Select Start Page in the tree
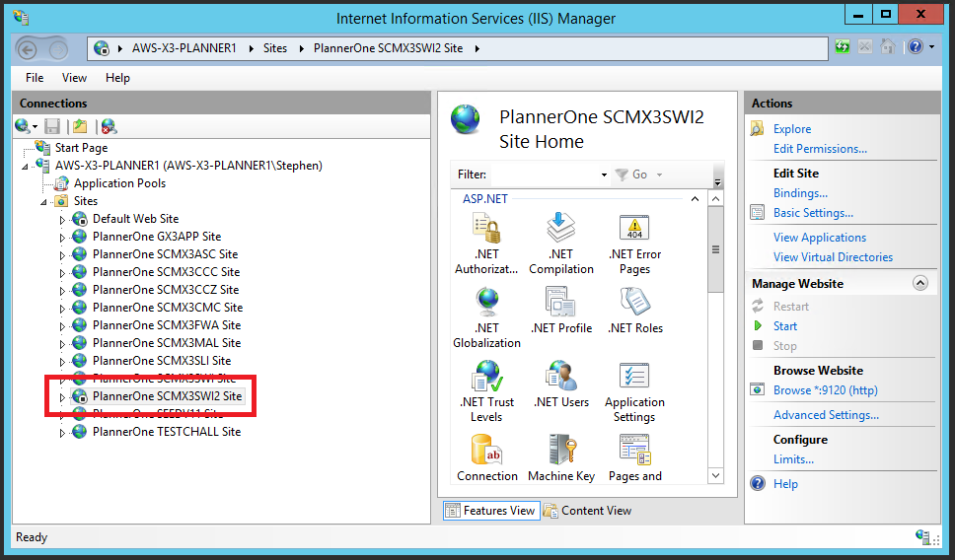The image size is (955, 560). click(81, 148)
